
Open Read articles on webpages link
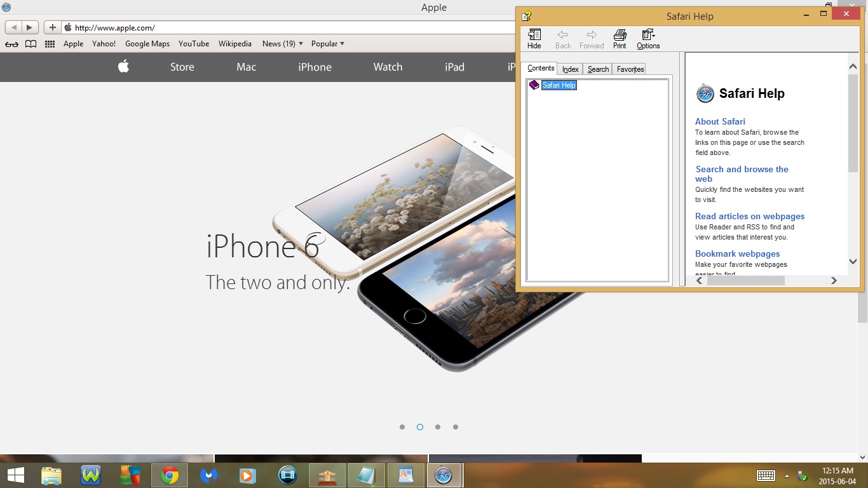pos(750,216)
